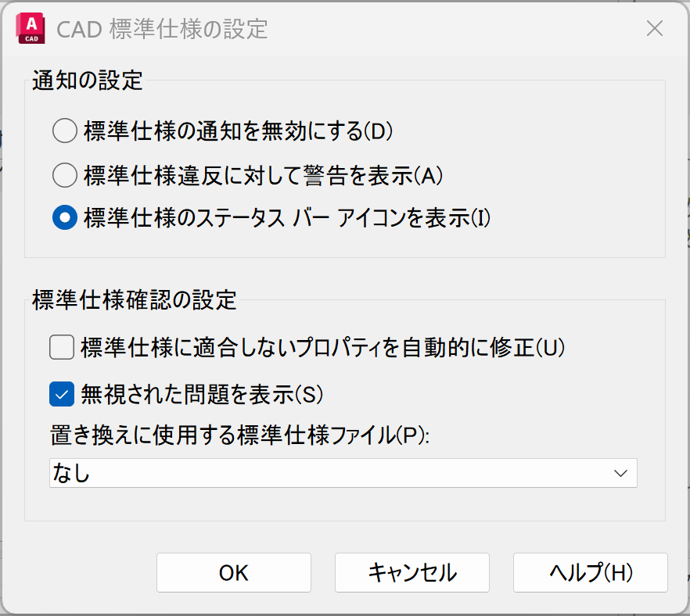This screenshot has height=616, width=690.
Task: Click the CAD 標準仕様の設定 title bar text
Action: (x=163, y=30)
